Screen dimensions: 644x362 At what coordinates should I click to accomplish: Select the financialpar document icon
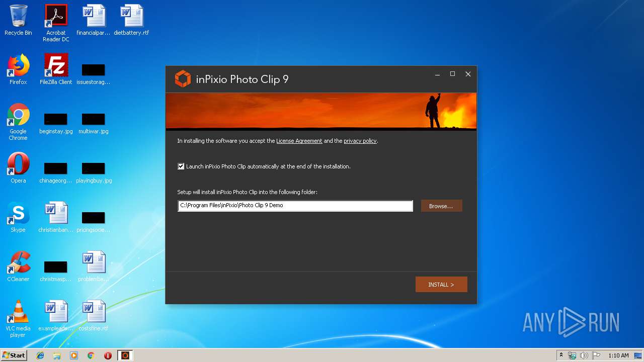click(94, 21)
